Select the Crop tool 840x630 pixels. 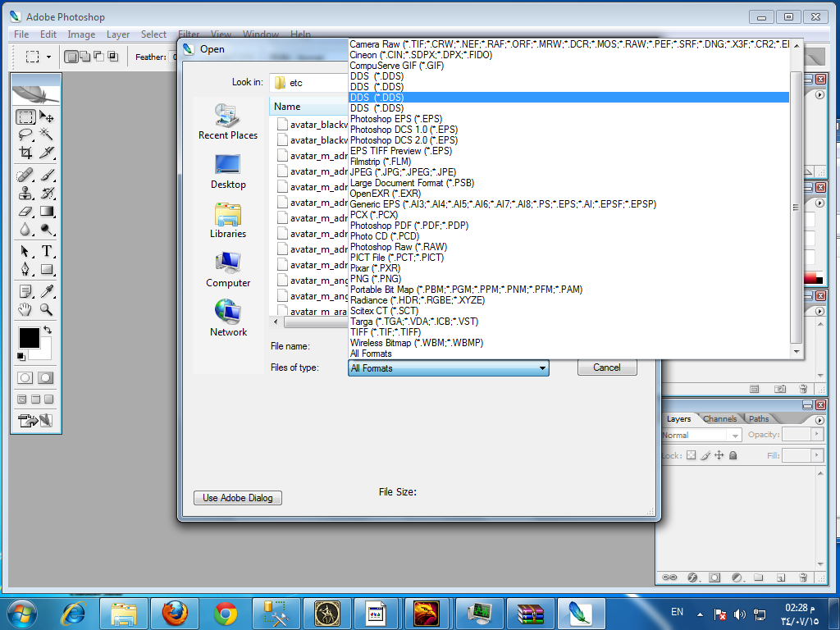pos(25,153)
